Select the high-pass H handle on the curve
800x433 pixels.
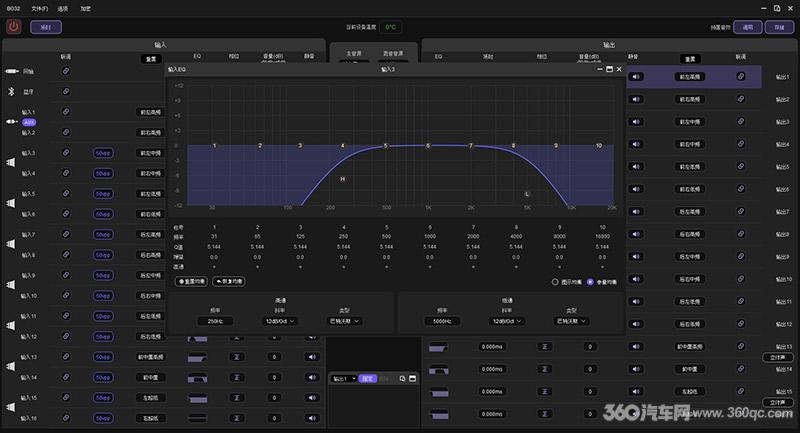tap(343, 179)
